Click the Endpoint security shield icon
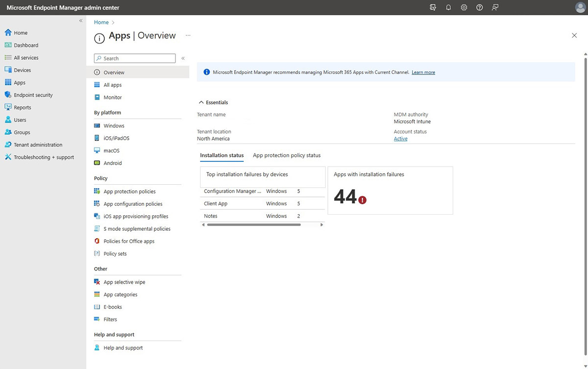The width and height of the screenshot is (588, 369). click(8, 95)
